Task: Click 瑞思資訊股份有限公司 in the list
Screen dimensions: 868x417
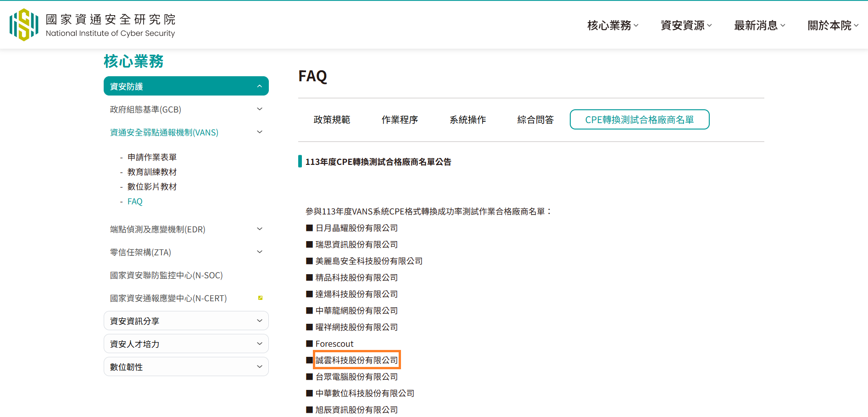Action: click(356, 244)
